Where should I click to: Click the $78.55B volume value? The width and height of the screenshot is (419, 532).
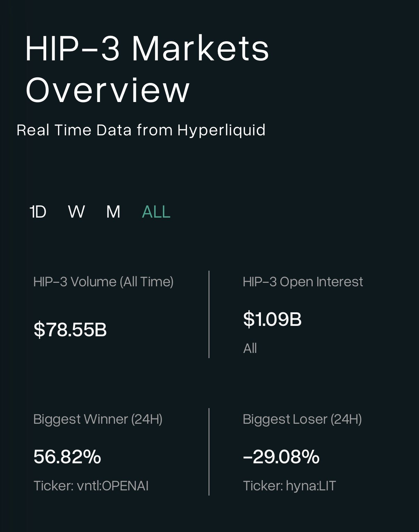[x=70, y=329]
